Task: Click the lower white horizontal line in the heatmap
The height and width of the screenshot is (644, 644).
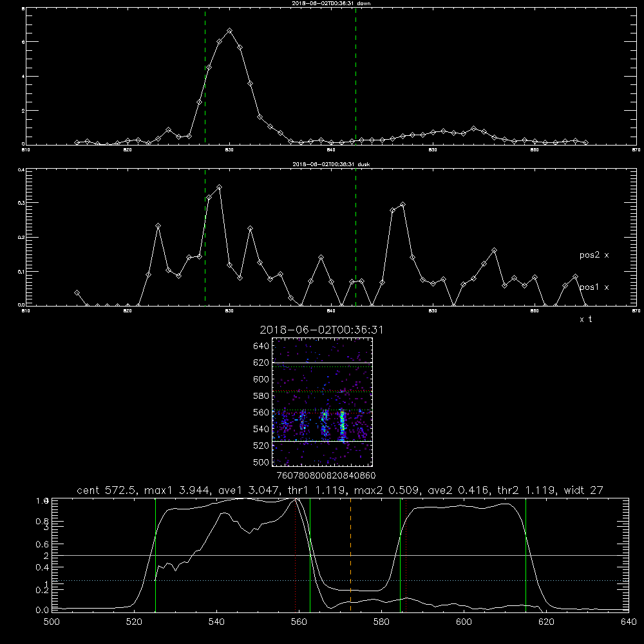Action: click(x=322, y=442)
